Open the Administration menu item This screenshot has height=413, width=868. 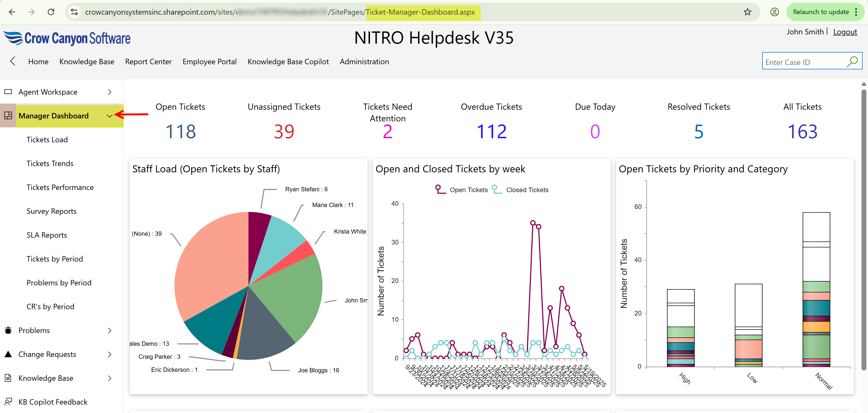tap(364, 62)
